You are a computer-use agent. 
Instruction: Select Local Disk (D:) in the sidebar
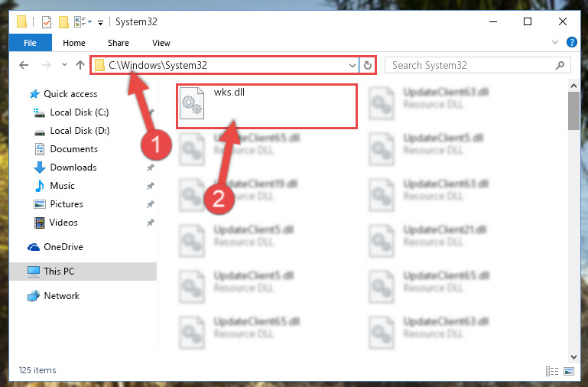click(x=80, y=131)
